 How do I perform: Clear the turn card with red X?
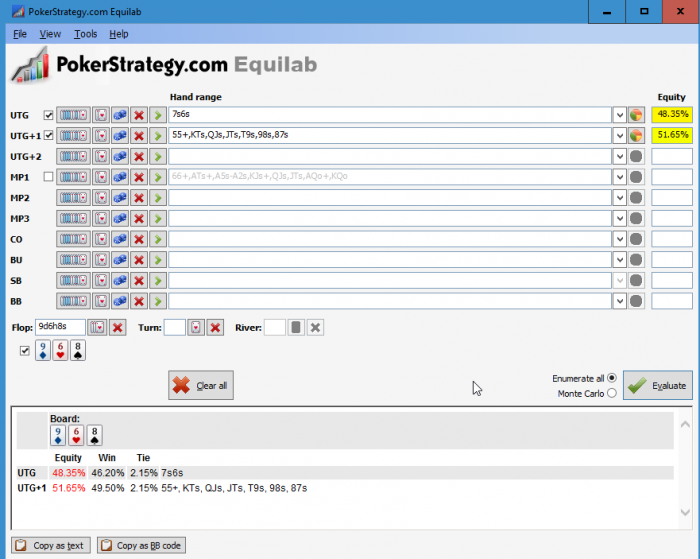[215, 328]
